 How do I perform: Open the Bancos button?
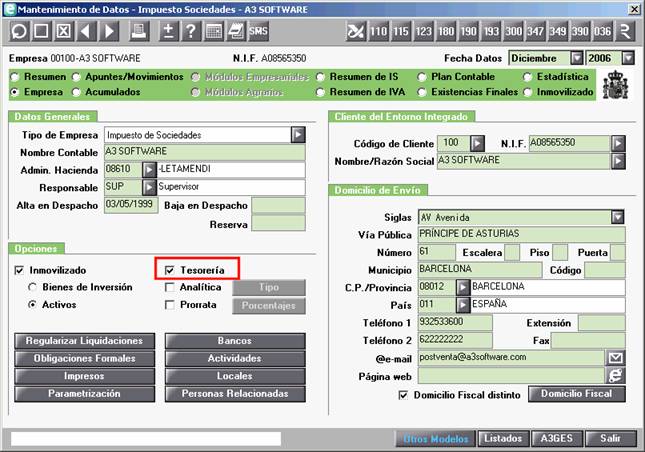(x=235, y=341)
